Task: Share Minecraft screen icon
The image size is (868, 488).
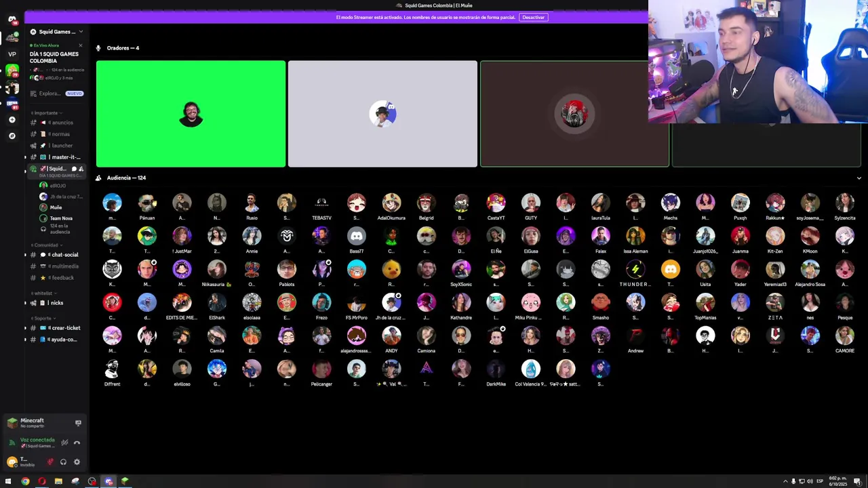Action: point(78,423)
